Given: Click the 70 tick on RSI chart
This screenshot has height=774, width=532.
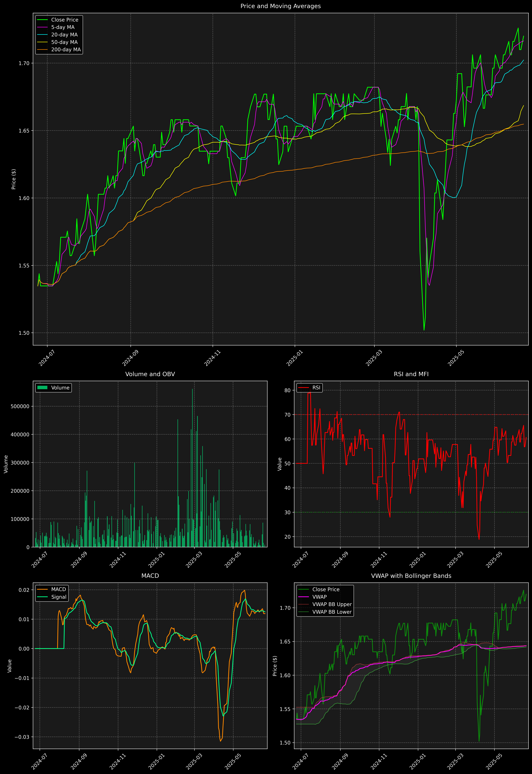Looking at the screenshot, I should click(288, 415).
